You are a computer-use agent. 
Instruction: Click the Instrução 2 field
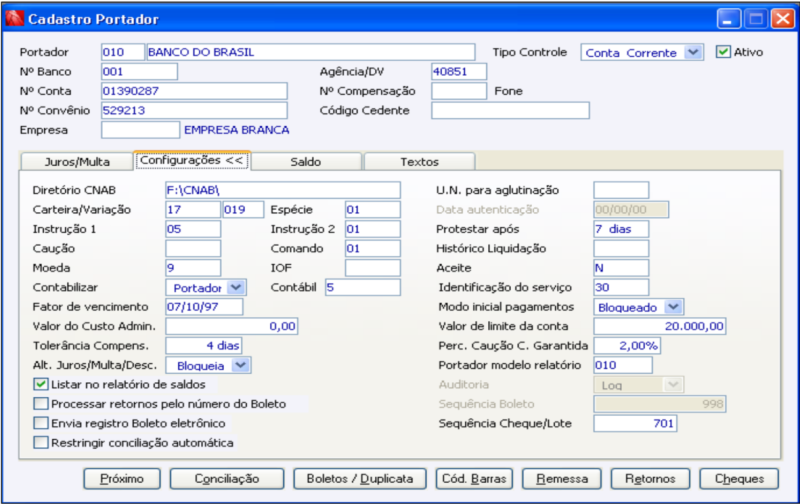tap(372, 229)
